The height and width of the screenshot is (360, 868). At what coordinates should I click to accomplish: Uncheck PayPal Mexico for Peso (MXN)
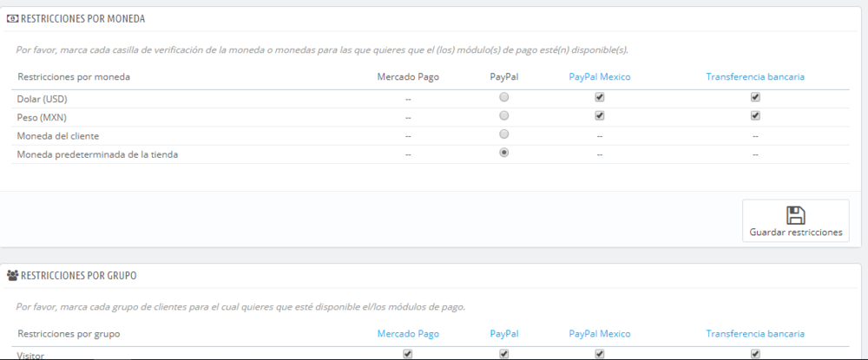click(600, 115)
